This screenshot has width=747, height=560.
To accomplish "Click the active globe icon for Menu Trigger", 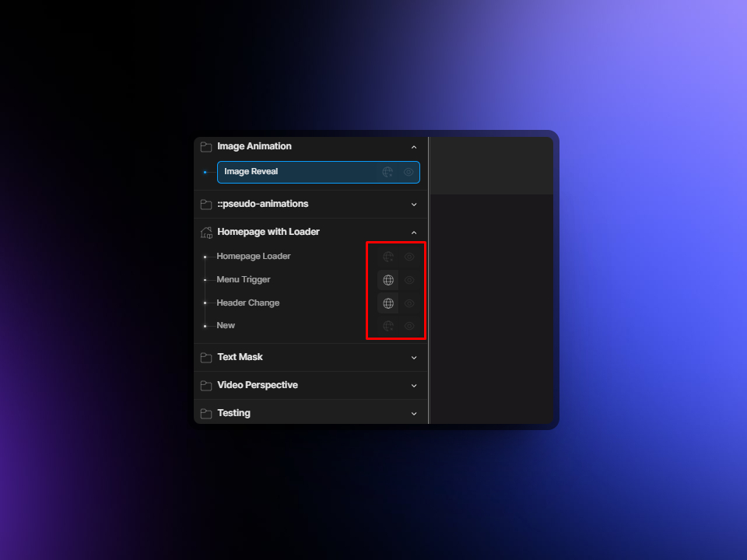I will (388, 280).
